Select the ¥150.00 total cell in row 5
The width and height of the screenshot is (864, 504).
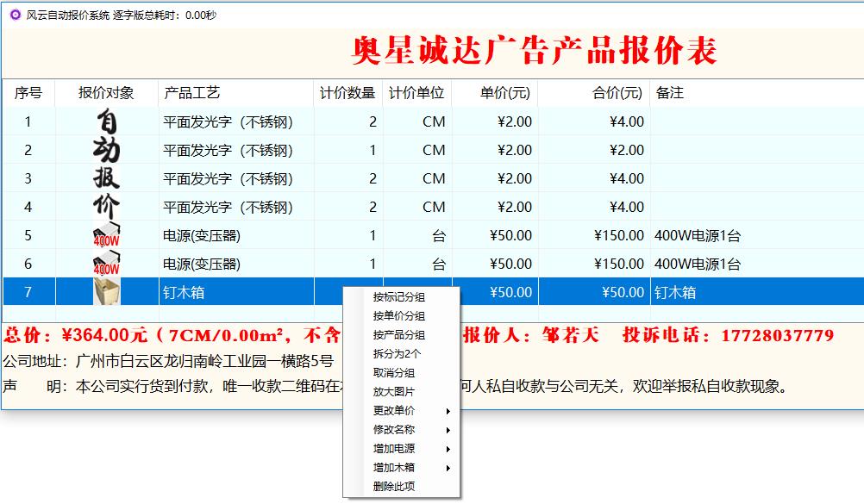coord(618,235)
